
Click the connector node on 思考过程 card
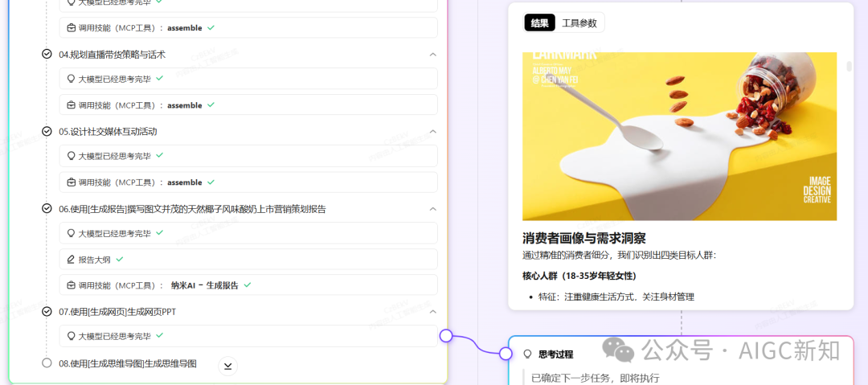pos(506,354)
